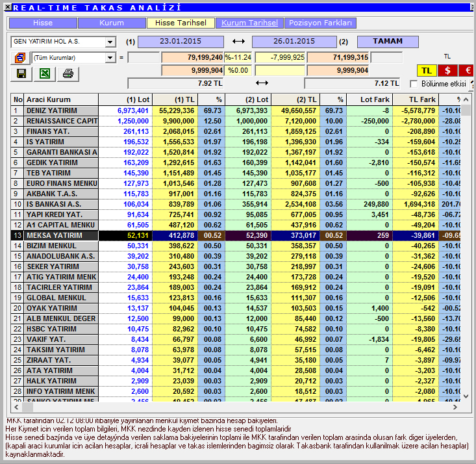Click the TAMAM button
Screen dimensions: 476x464
tap(388, 42)
